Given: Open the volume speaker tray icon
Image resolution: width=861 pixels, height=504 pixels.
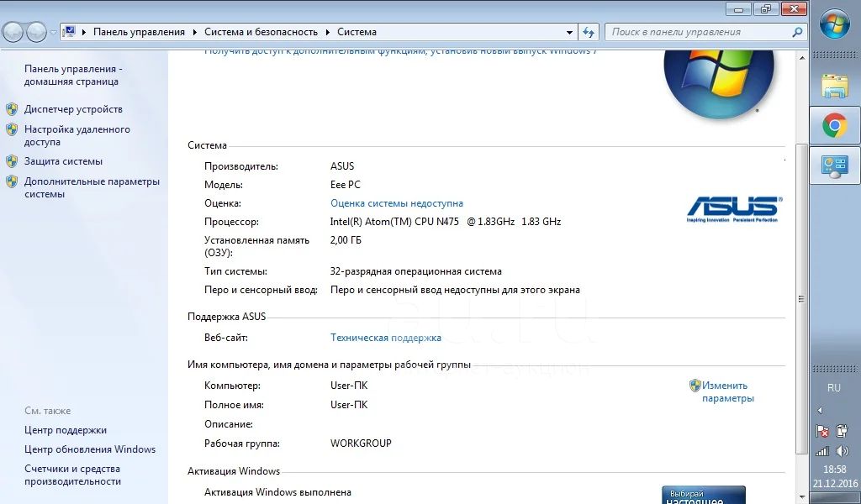Looking at the screenshot, I should coord(842,451).
